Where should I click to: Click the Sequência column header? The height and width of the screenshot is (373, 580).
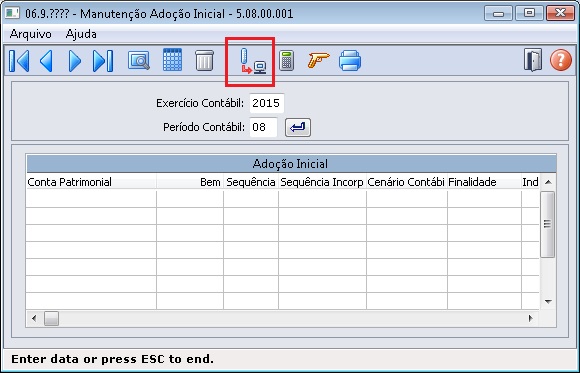(x=251, y=182)
